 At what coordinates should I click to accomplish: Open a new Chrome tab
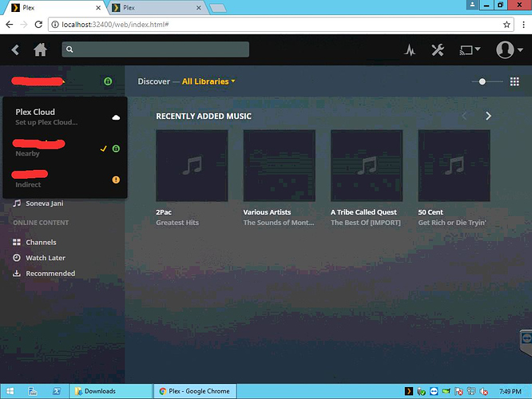coord(218,9)
